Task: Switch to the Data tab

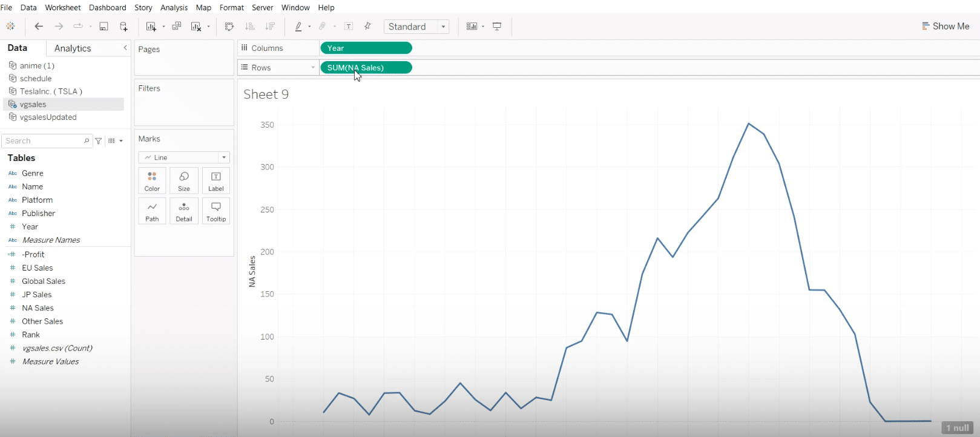Action: click(x=17, y=48)
